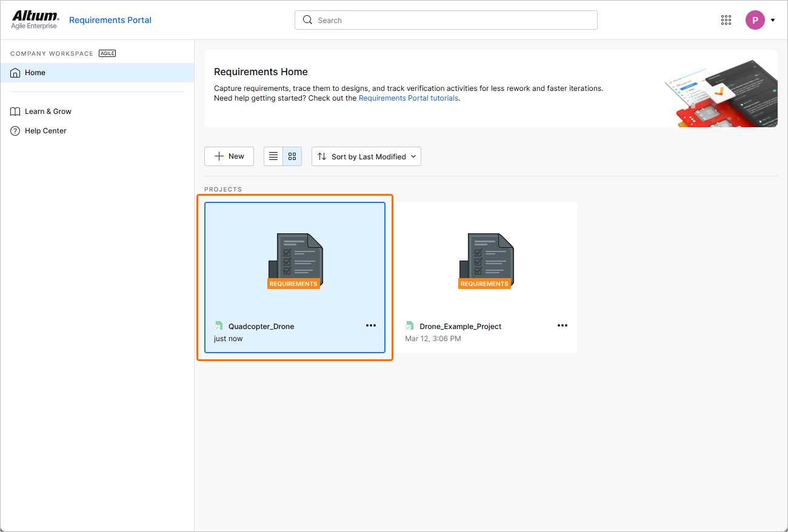This screenshot has height=532, width=788.
Task: Switch to list view layout
Action: pyautogui.click(x=273, y=156)
